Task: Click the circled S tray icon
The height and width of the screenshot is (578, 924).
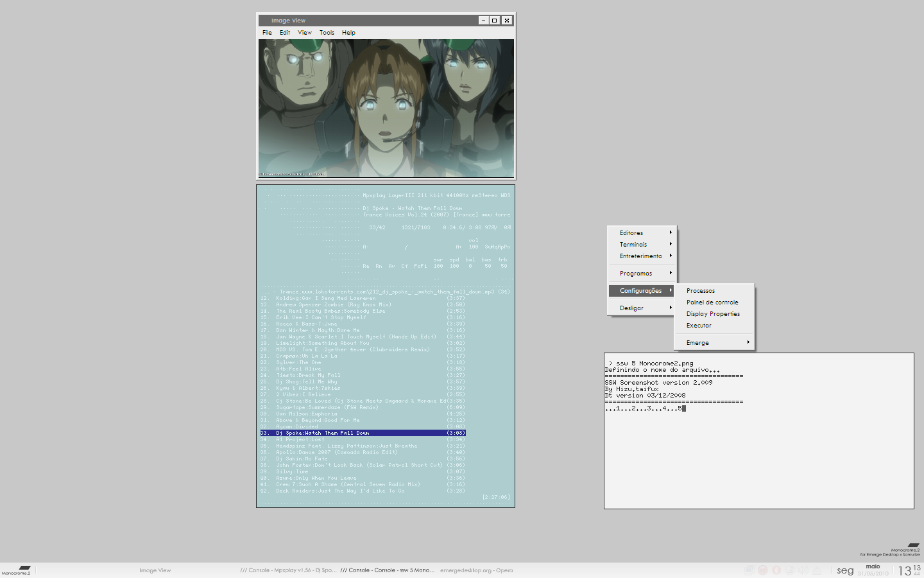Action: tap(790, 570)
